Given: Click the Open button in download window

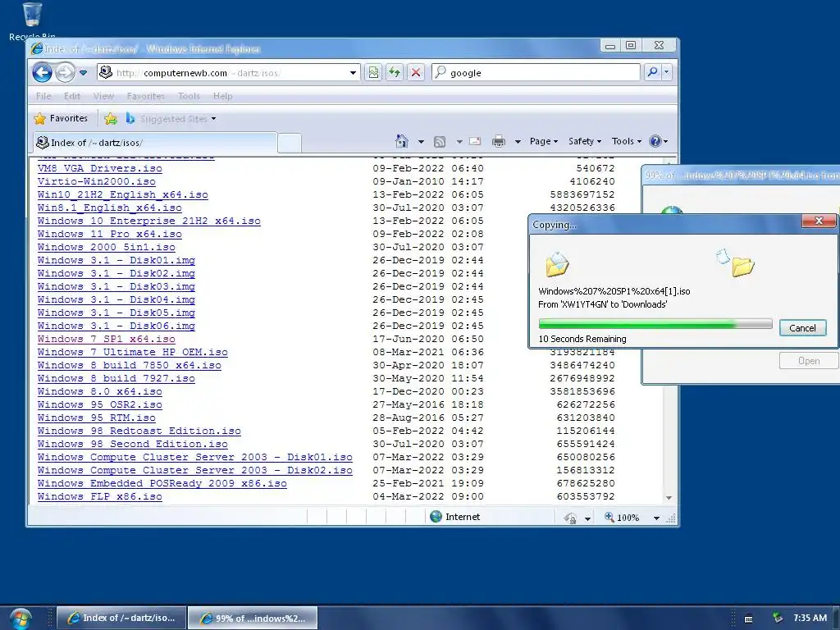Looking at the screenshot, I should point(808,361).
